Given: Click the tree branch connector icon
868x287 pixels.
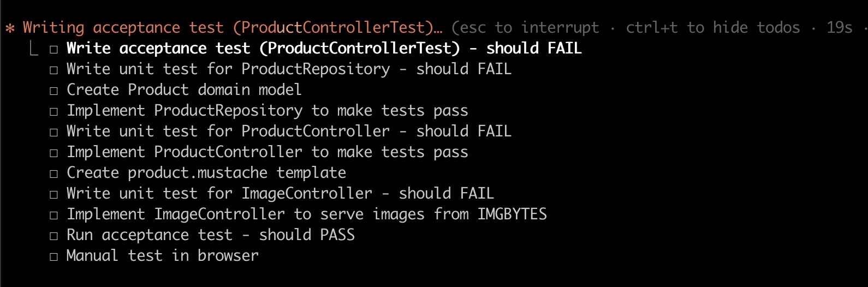Looking at the screenshot, I should (34, 49).
